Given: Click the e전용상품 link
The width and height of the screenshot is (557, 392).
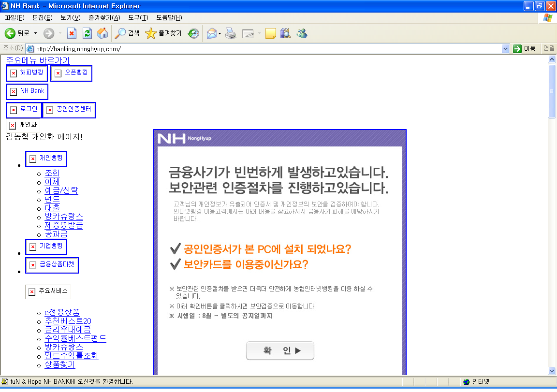Looking at the screenshot, I should (62, 312).
